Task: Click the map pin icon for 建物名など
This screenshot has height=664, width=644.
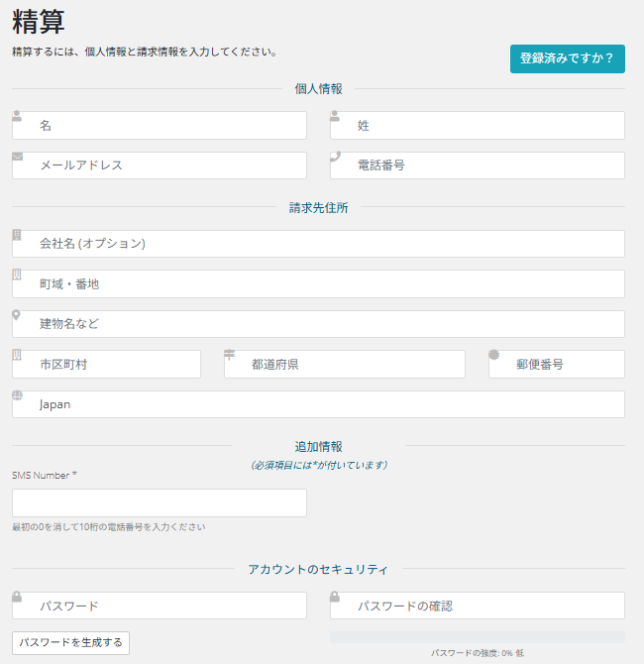Action: (x=16, y=314)
